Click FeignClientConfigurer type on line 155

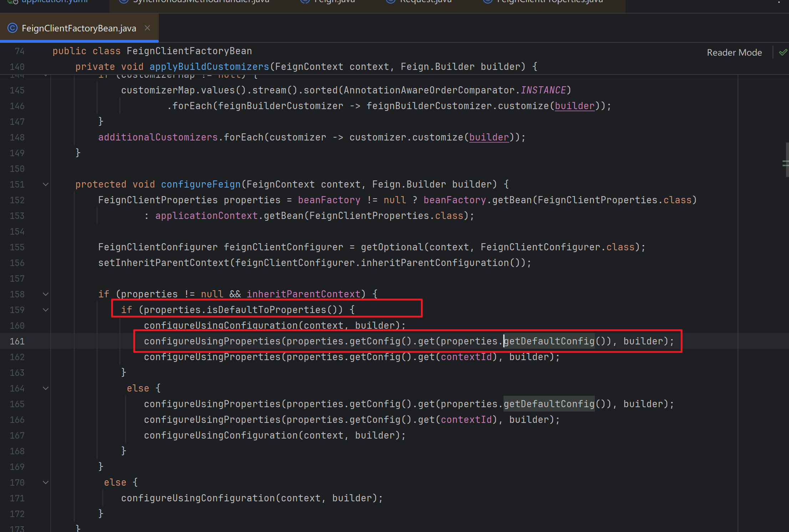(x=158, y=247)
